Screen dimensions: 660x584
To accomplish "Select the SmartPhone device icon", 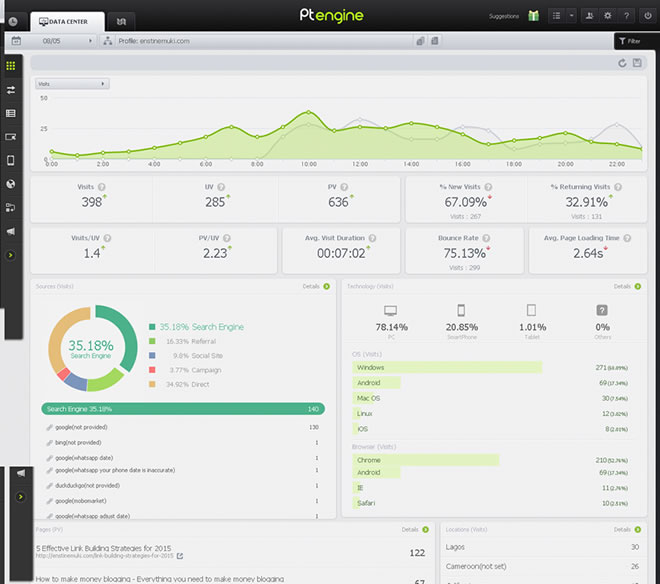I will click(461, 310).
